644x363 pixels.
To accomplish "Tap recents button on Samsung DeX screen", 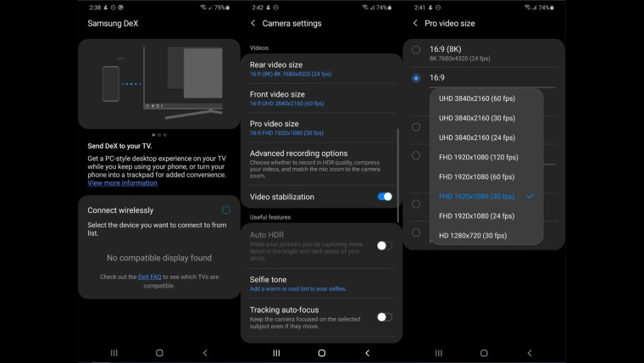I will 114,353.
